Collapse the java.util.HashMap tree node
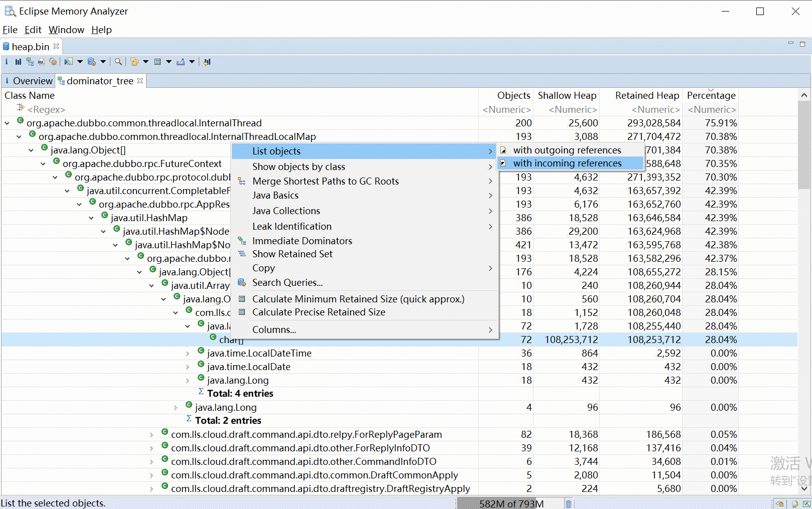 pyautogui.click(x=91, y=218)
